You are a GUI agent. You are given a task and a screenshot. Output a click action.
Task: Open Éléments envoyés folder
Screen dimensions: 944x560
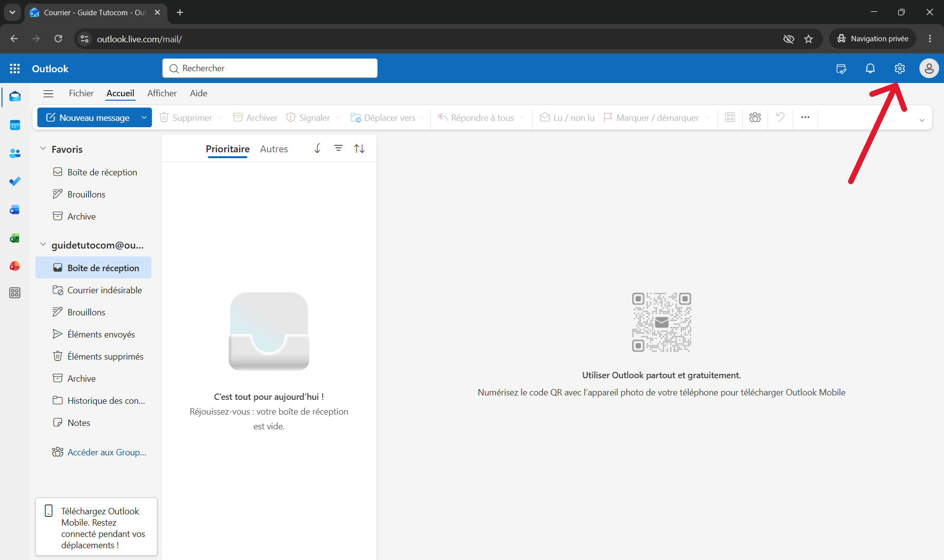tap(94, 334)
